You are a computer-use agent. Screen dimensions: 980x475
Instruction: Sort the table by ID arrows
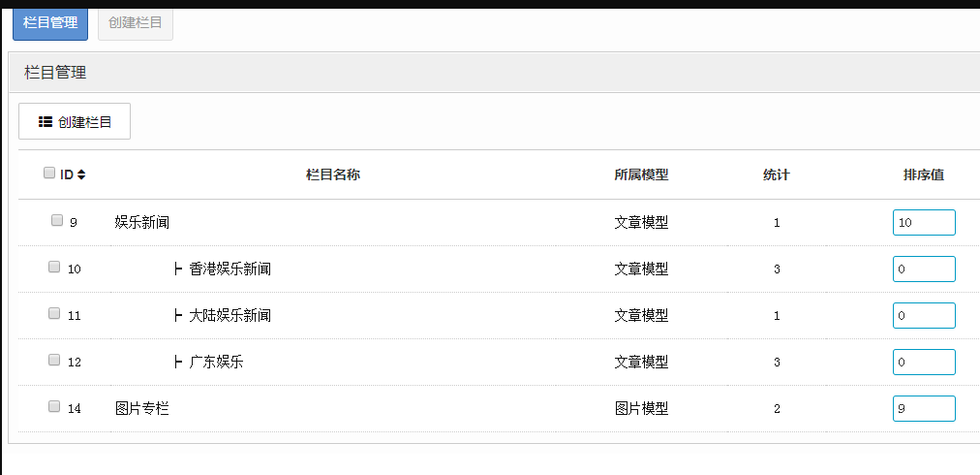(x=81, y=174)
